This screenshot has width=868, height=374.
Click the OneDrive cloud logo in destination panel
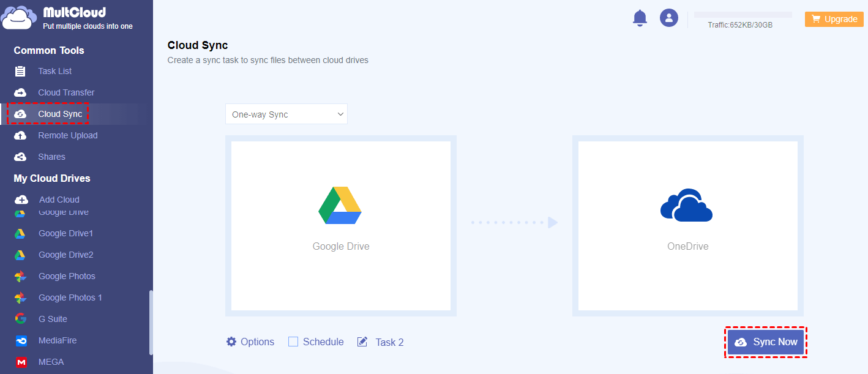coord(687,205)
